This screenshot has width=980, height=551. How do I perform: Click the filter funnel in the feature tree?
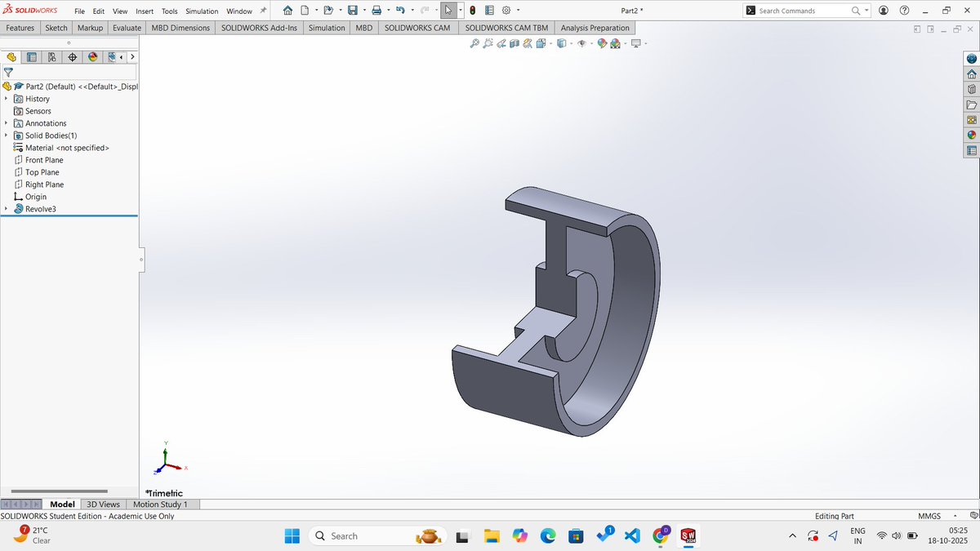click(x=8, y=72)
